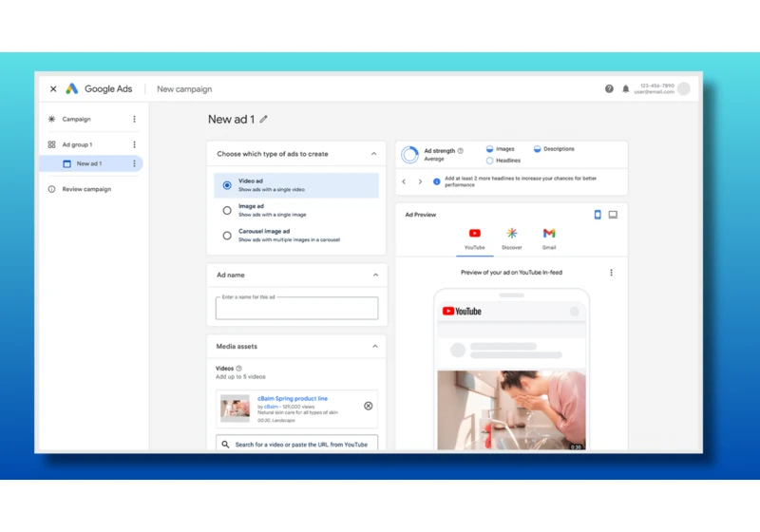The width and height of the screenshot is (760, 532).
Task: Select the Video ad radio option
Action: 227,185
